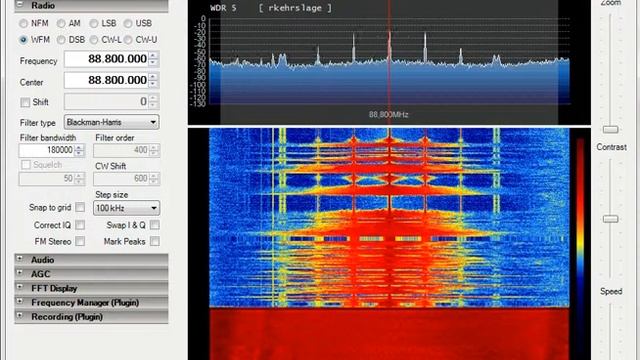The width and height of the screenshot is (640, 360).
Task: Click the Frequency input field
Action: [x=107, y=59]
